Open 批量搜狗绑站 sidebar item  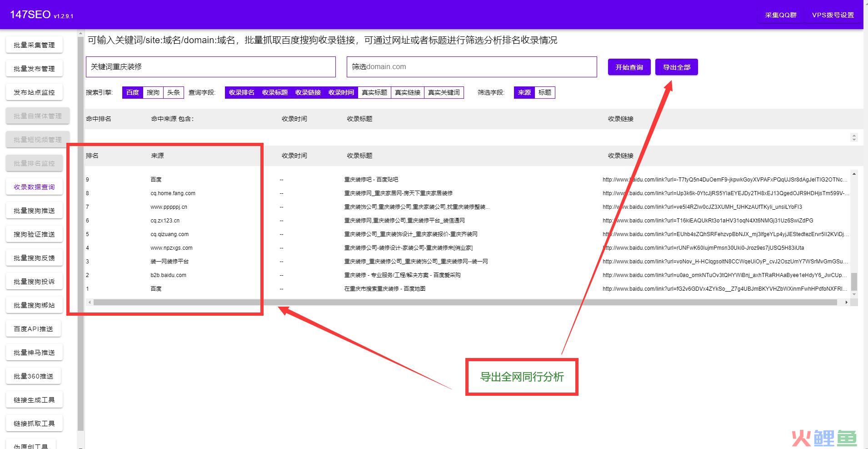click(34, 305)
